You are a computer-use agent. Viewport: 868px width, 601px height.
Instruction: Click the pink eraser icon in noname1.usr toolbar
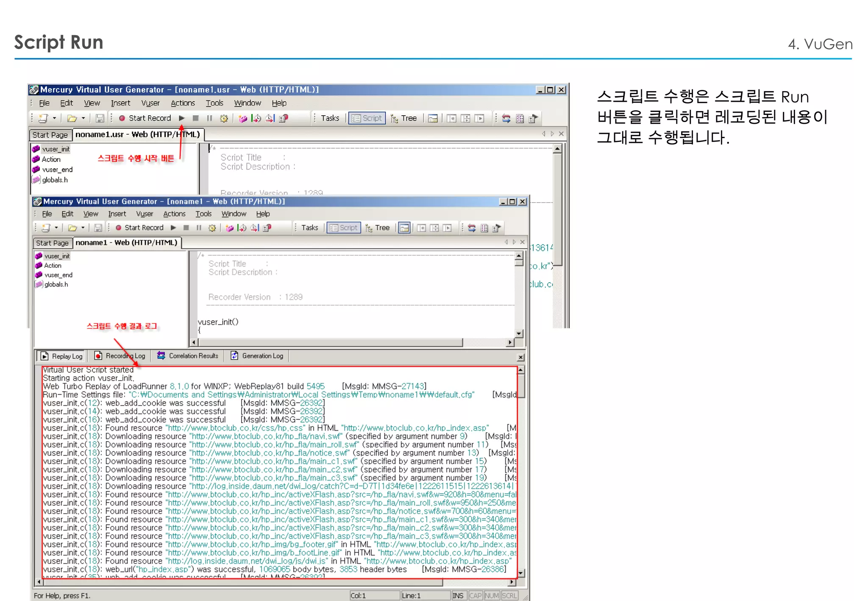(x=242, y=118)
